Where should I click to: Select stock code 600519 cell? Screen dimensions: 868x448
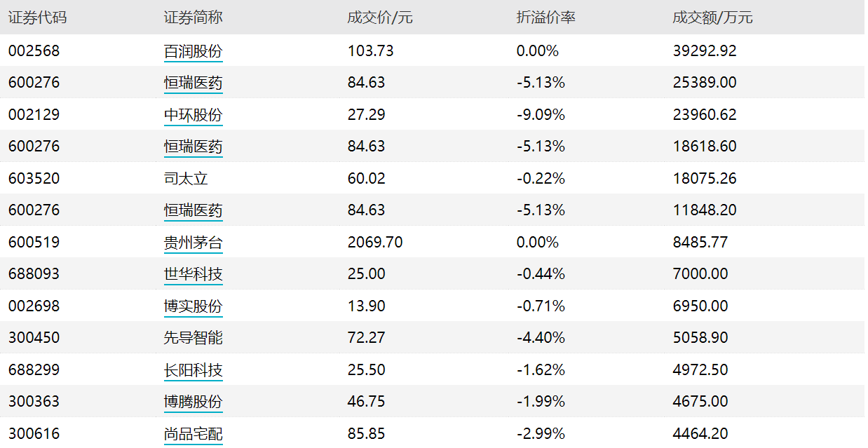[x=34, y=243]
